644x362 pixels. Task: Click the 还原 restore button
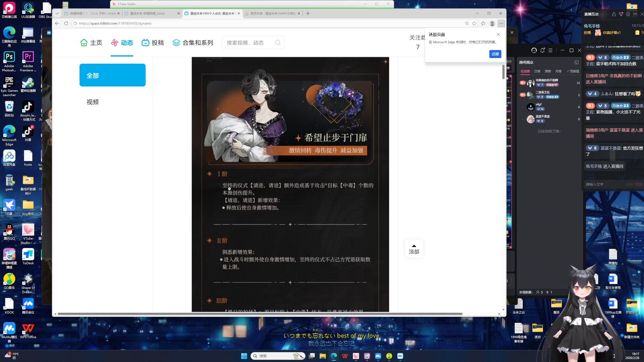point(495,54)
